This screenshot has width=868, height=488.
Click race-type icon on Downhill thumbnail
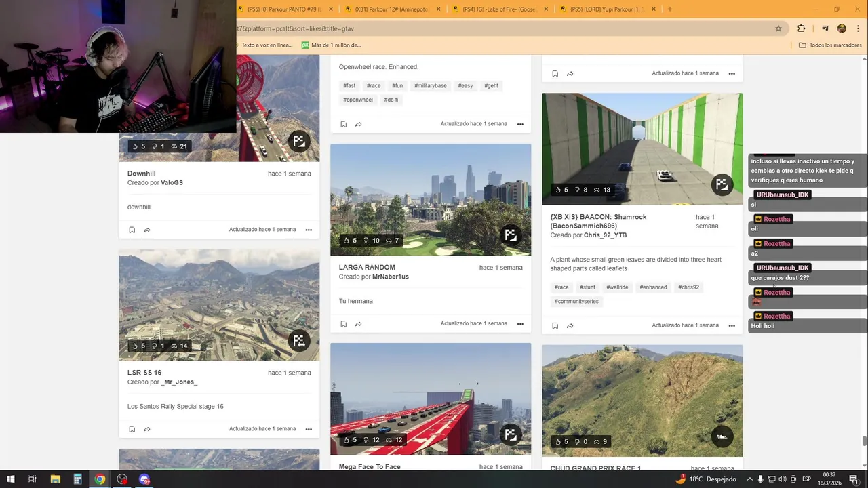coord(299,141)
